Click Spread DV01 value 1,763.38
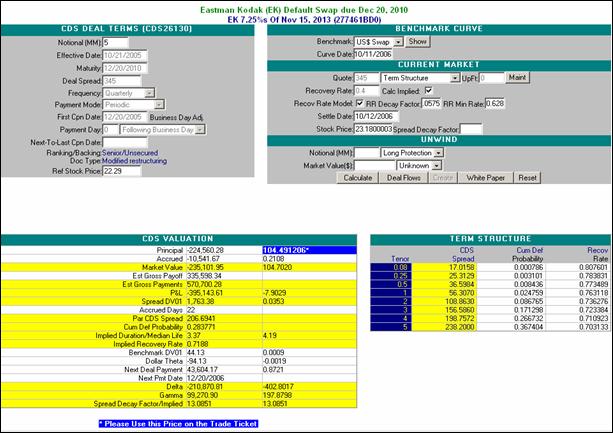613x433 pixels. (201, 301)
